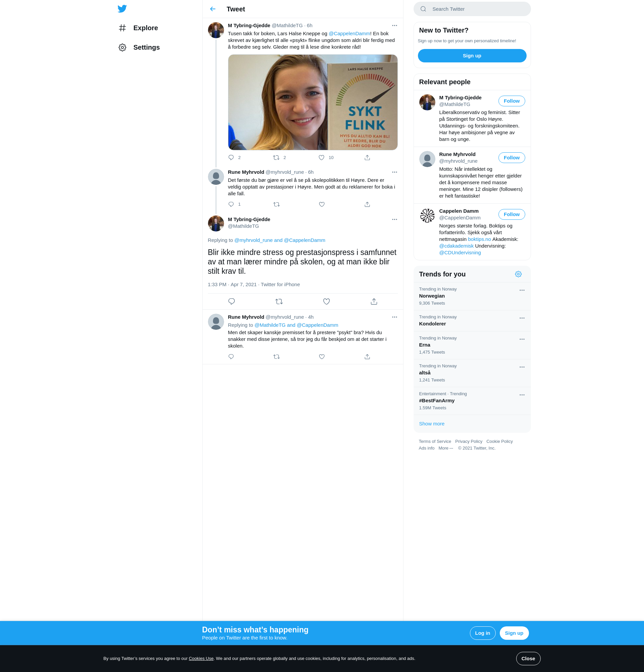Open more options on the main tweet
Viewport: 644px width, 672px height.
coord(394,219)
